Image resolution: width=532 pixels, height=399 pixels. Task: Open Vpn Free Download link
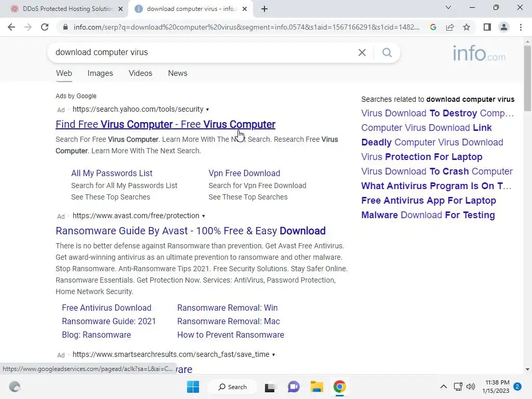click(244, 174)
